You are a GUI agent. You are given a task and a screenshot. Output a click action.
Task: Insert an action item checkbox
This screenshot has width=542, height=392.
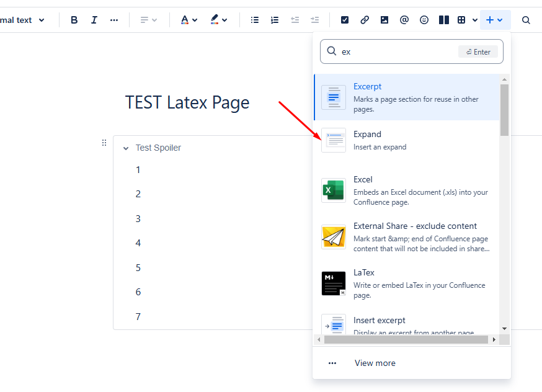[344, 19]
